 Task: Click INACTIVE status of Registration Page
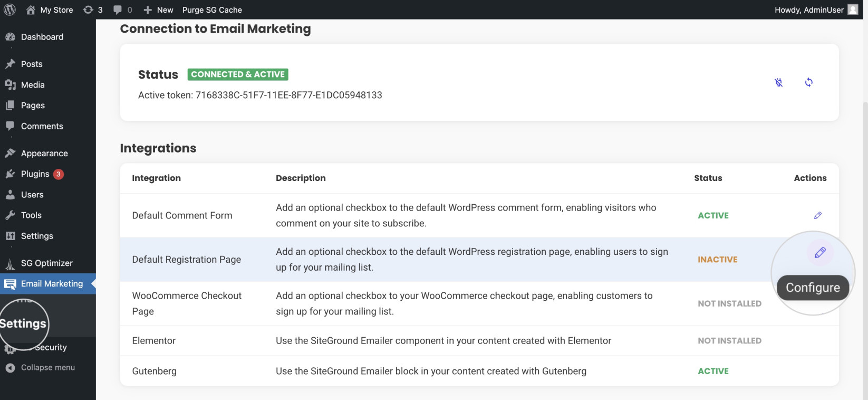[718, 260]
